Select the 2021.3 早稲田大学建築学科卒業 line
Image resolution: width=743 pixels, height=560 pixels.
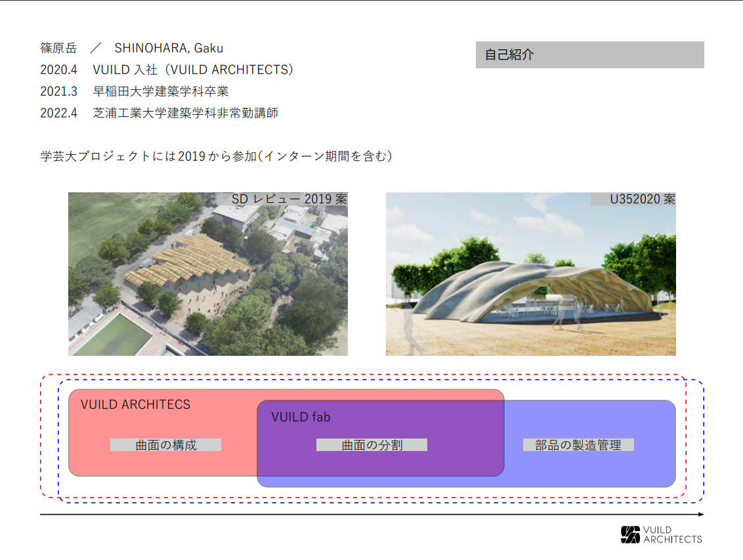135,91
